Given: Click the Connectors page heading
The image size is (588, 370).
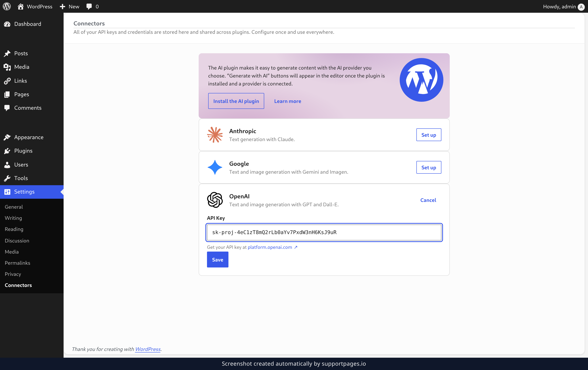Looking at the screenshot, I should click(x=89, y=23).
